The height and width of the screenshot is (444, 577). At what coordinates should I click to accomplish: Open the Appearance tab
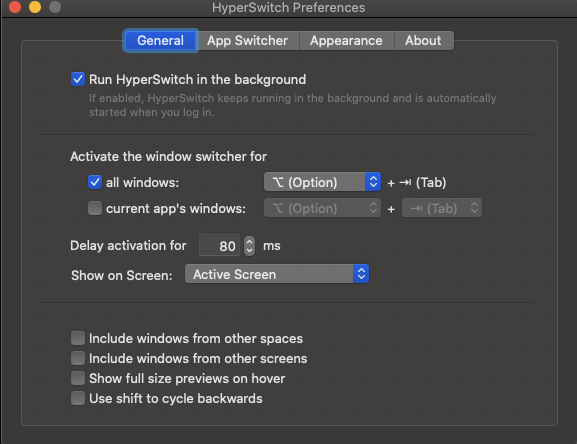point(346,40)
